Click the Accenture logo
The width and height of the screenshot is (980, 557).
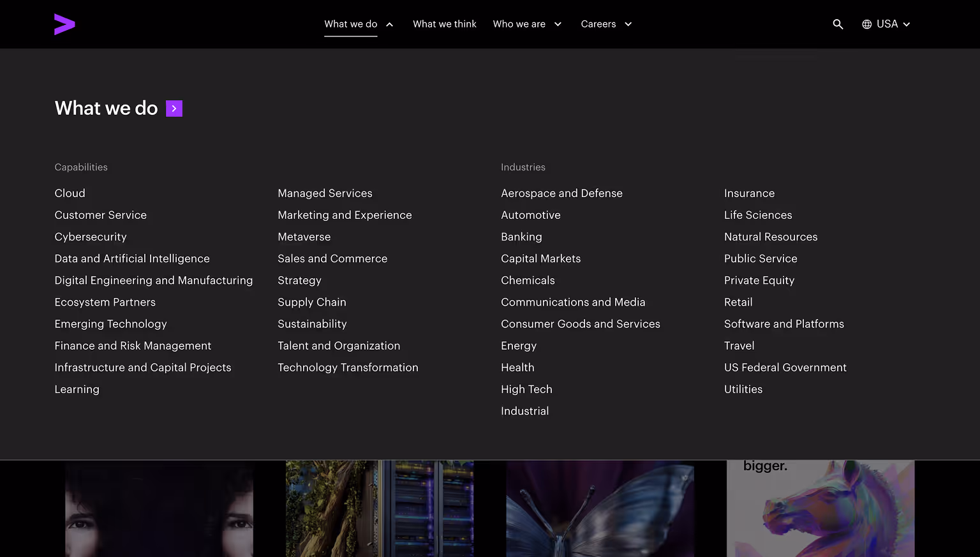pyautogui.click(x=64, y=24)
